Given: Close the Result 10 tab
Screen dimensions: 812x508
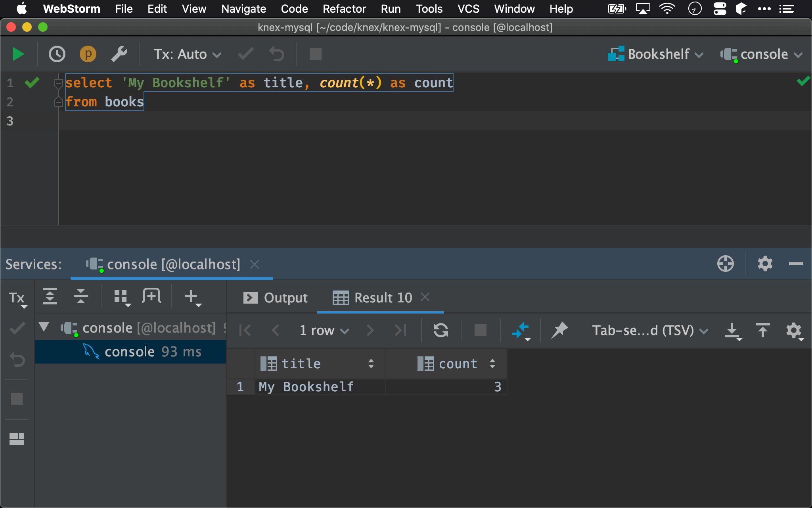Looking at the screenshot, I should coord(425,297).
